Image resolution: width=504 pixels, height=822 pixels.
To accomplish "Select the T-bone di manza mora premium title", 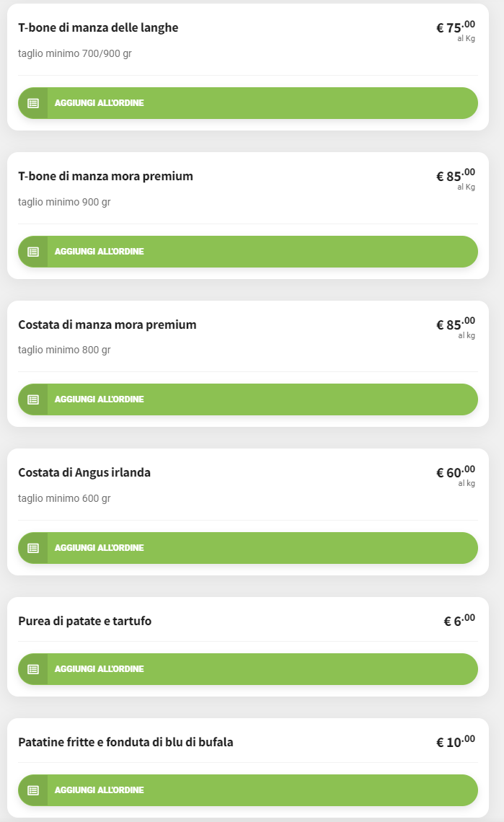I will [105, 177].
